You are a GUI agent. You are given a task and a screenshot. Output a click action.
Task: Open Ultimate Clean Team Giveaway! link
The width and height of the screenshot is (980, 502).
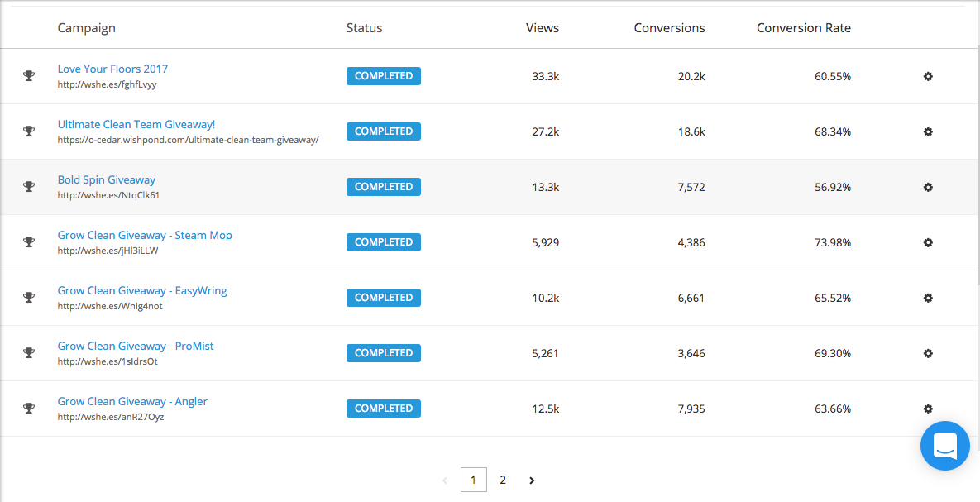[136, 124]
